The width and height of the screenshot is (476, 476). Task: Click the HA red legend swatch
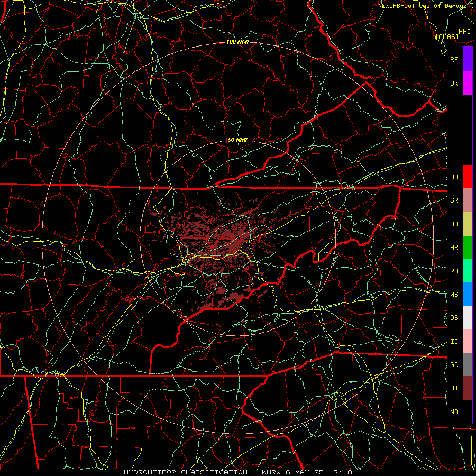[x=467, y=177]
